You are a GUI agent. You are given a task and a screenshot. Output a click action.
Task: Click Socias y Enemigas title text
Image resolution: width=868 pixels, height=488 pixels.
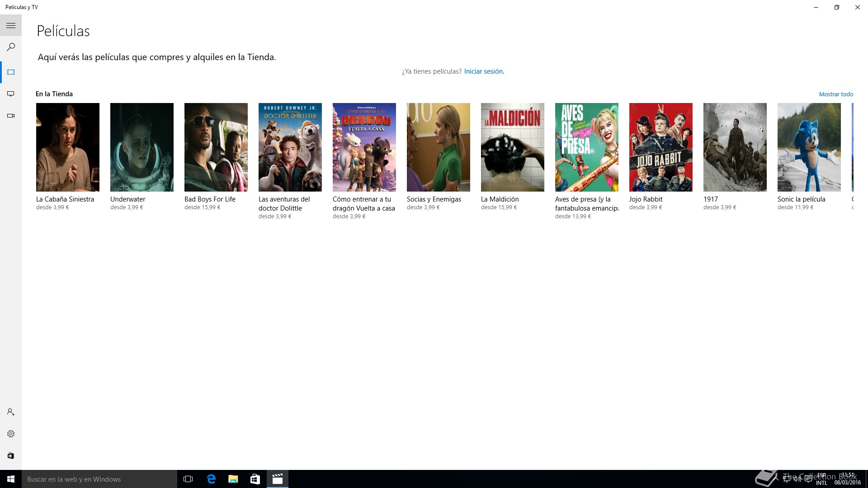click(434, 199)
